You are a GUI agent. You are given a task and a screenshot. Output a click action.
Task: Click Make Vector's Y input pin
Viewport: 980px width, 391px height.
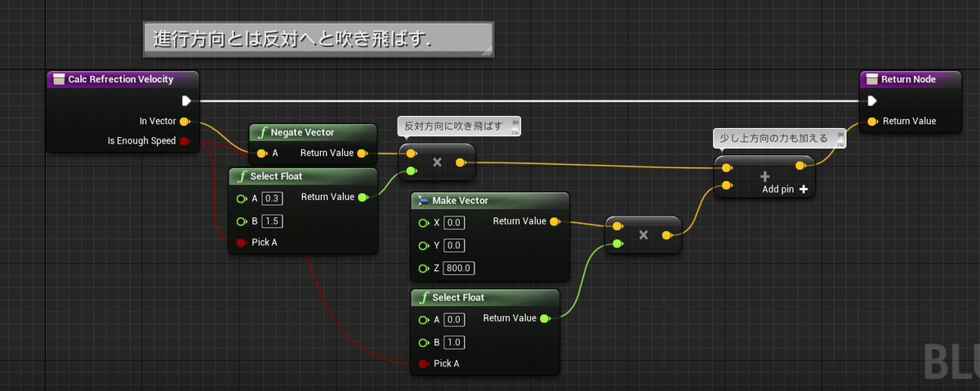point(422,246)
